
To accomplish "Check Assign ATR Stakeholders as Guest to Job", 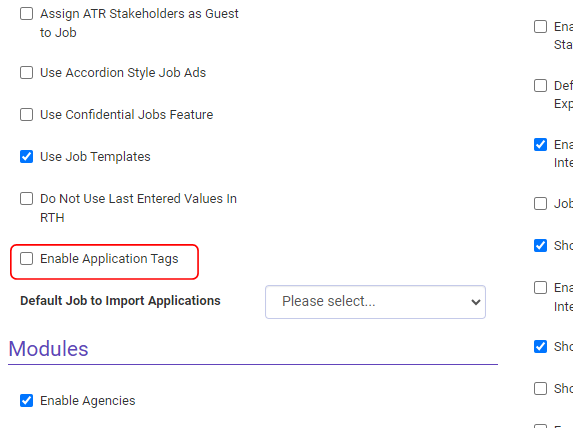I will click(26, 14).
